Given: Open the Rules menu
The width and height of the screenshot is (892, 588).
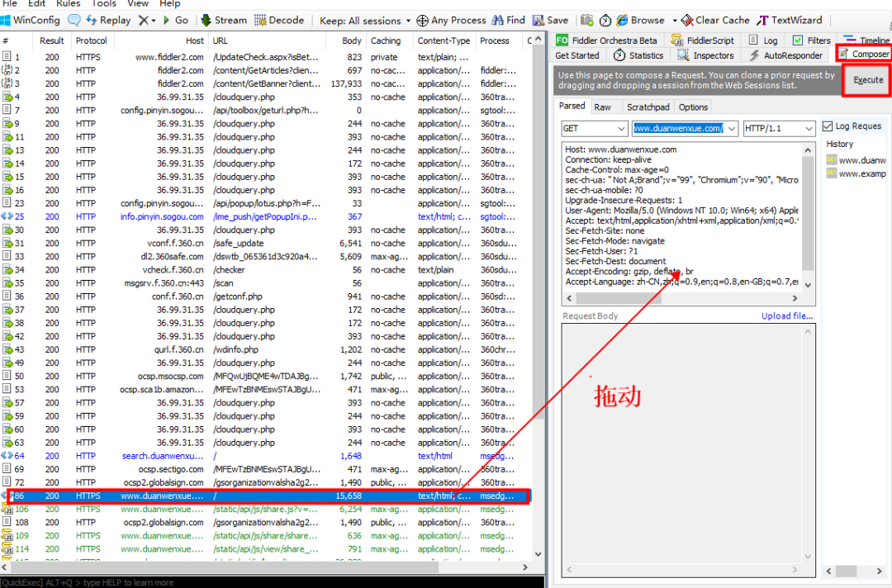Looking at the screenshot, I should tap(68, 3).
